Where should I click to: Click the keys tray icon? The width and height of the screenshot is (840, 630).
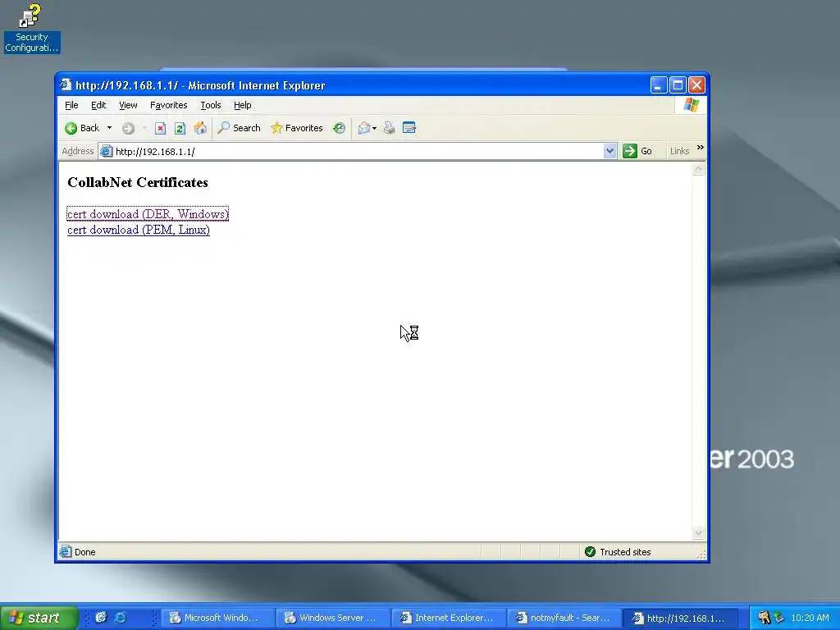click(764, 618)
